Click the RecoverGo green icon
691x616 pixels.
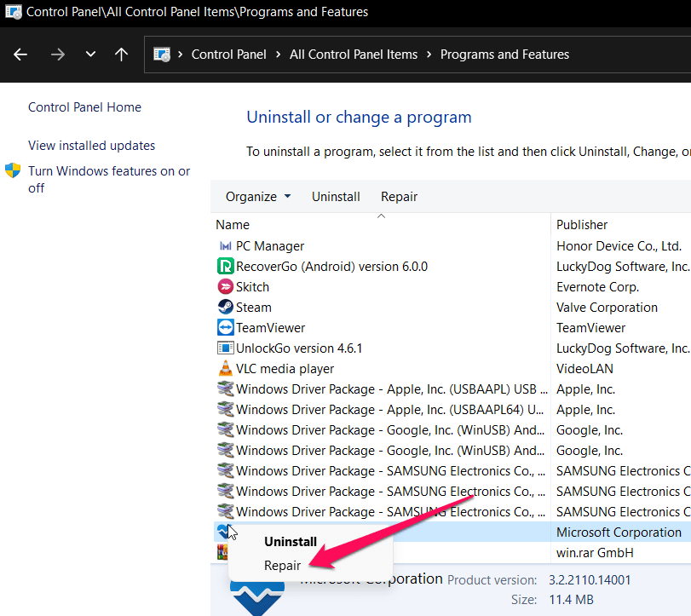point(225,266)
